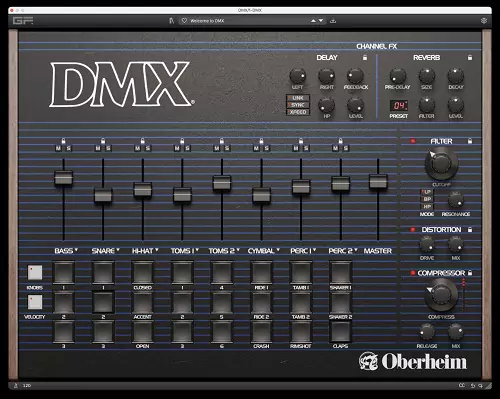Click the save preset download icon

pyautogui.click(x=333, y=21)
